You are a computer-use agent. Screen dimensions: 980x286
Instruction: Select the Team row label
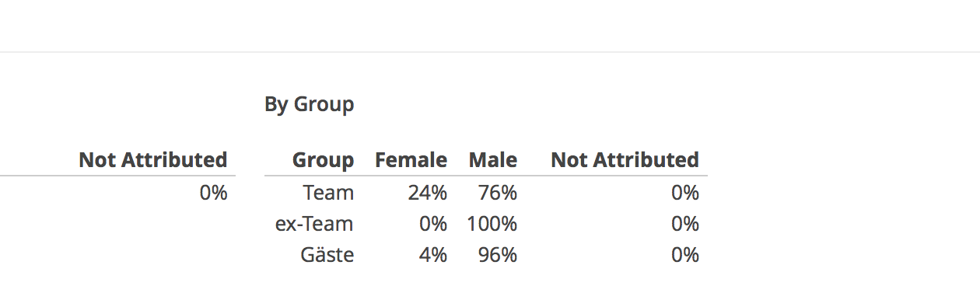(x=328, y=193)
